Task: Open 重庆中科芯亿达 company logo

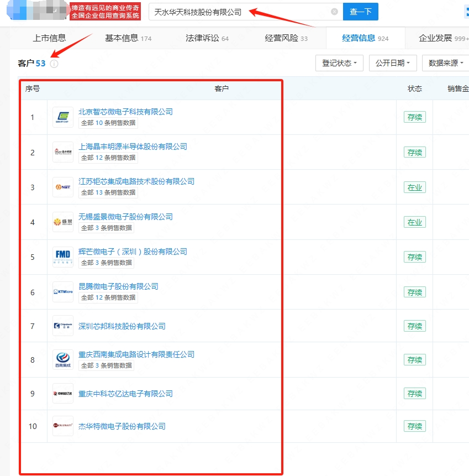Action: point(63,394)
